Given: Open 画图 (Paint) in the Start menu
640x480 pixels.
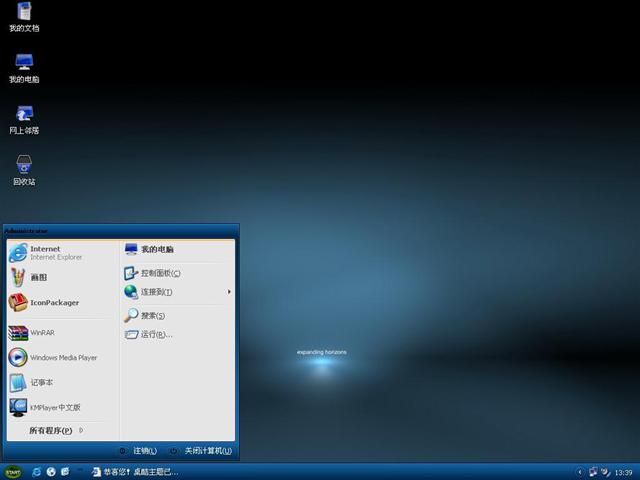Looking at the screenshot, I should [62, 278].
